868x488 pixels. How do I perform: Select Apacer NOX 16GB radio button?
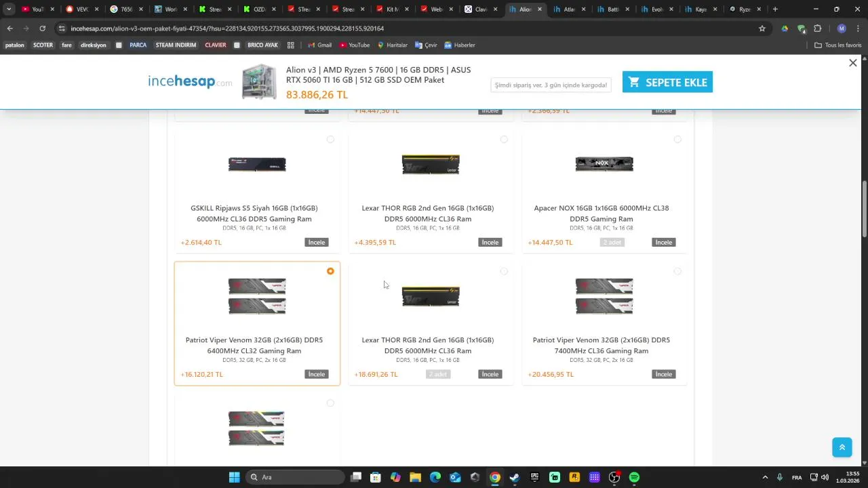tap(677, 140)
